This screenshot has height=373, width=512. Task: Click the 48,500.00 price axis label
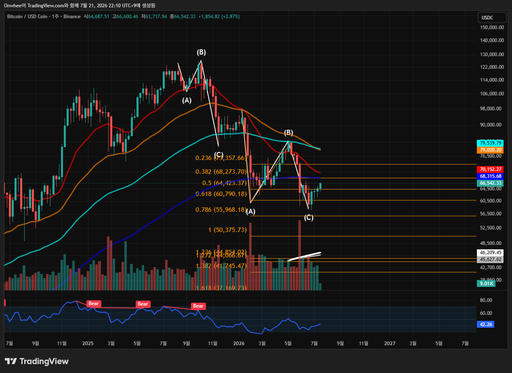click(491, 243)
